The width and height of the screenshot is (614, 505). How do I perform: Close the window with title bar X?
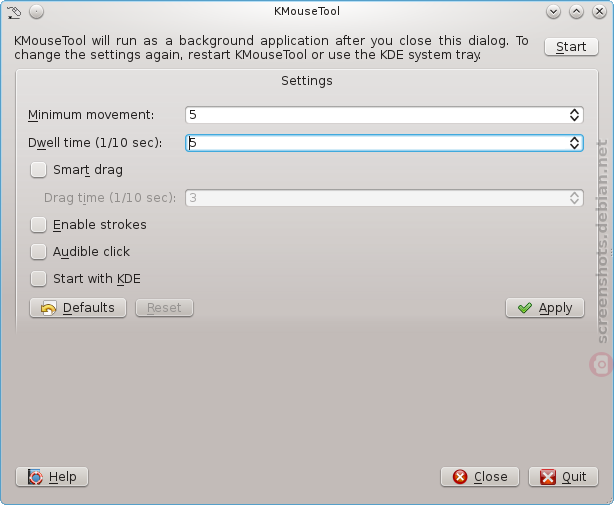click(599, 12)
